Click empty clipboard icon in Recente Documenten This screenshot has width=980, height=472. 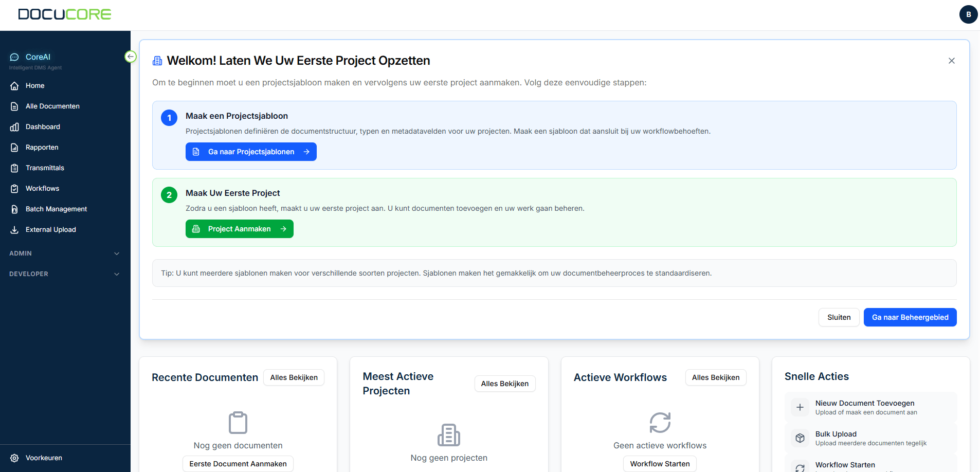pyautogui.click(x=238, y=423)
